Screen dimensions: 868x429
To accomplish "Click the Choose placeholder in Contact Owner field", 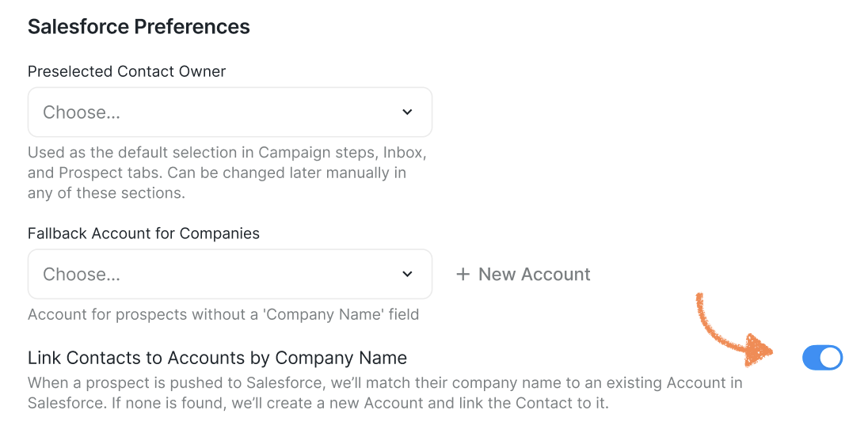I will click(82, 112).
